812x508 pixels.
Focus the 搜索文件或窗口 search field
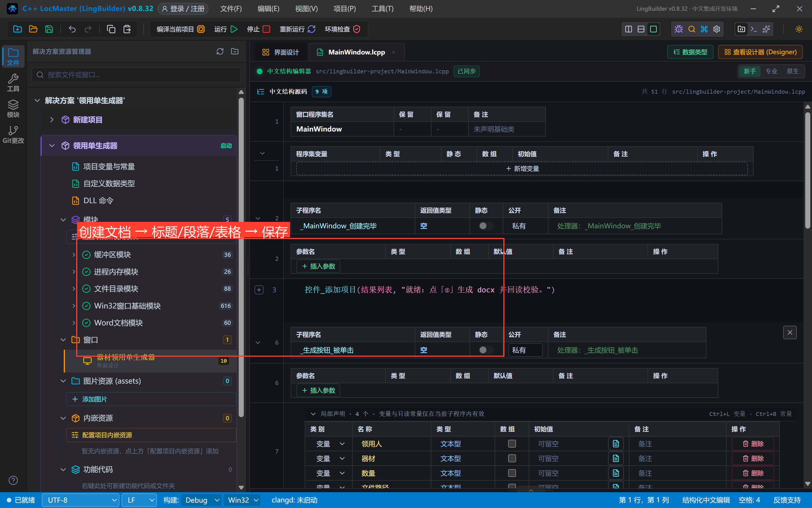click(x=136, y=75)
